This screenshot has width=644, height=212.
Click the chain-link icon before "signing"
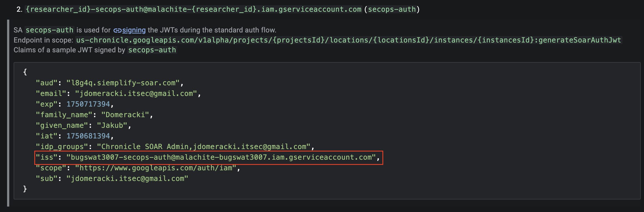tap(117, 30)
